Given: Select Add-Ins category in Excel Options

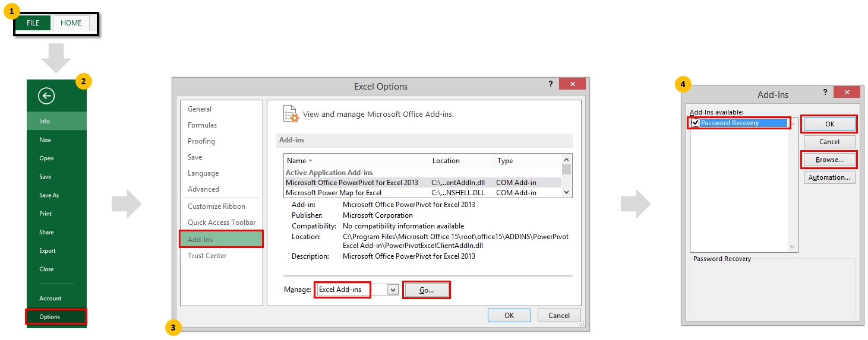Looking at the screenshot, I should [x=221, y=239].
